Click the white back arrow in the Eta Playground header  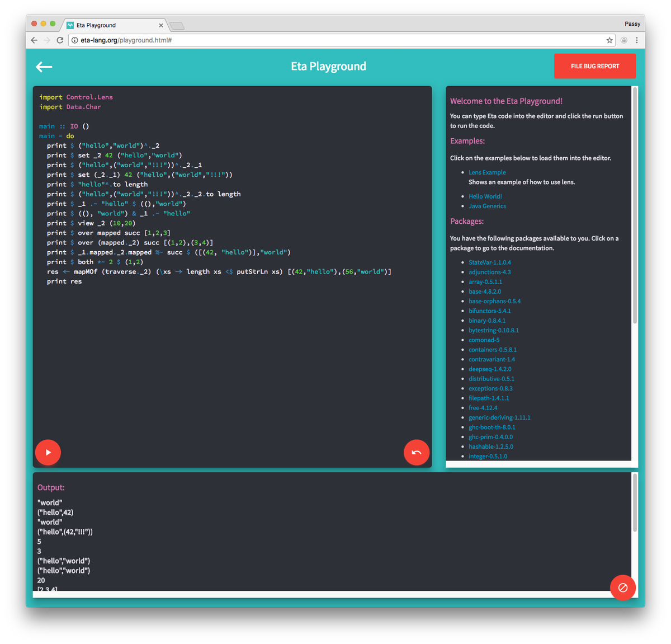click(x=44, y=67)
